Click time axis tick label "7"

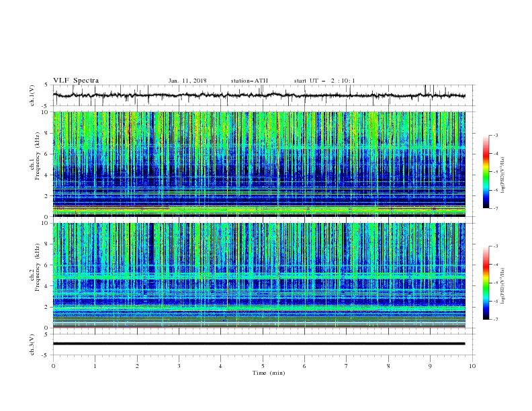coord(347,366)
